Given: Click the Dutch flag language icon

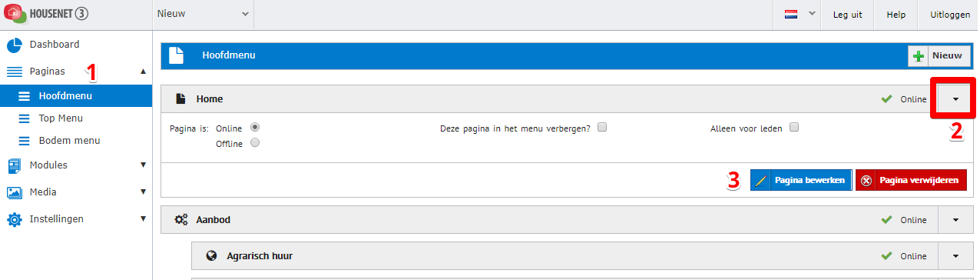Looking at the screenshot, I should (790, 15).
